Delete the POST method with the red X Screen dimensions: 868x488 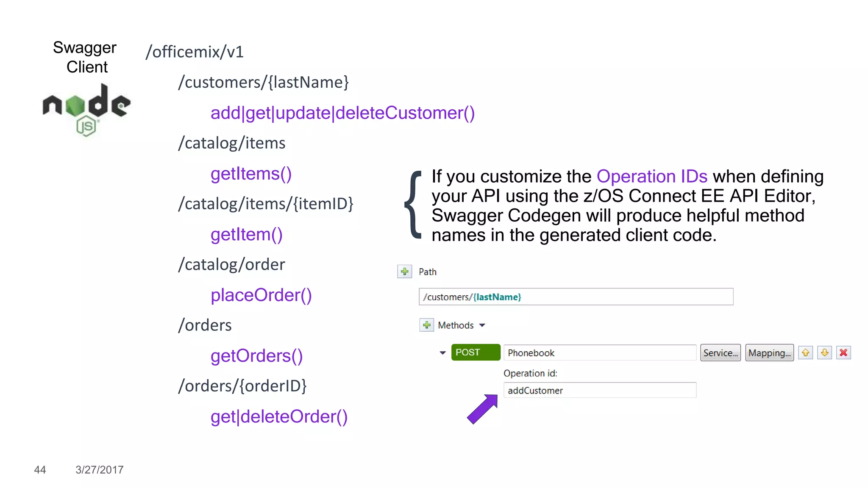pyautogui.click(x=843, y=352)
